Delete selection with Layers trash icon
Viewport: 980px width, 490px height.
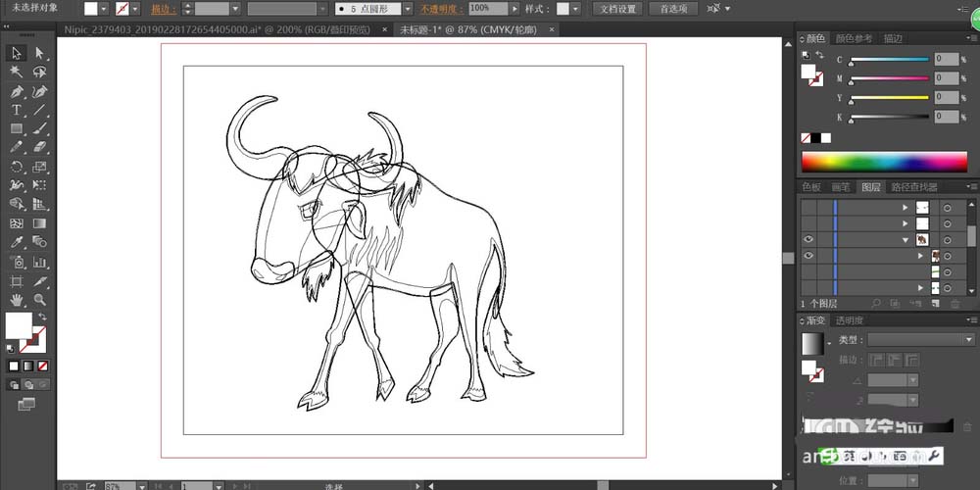coord(955,304)
